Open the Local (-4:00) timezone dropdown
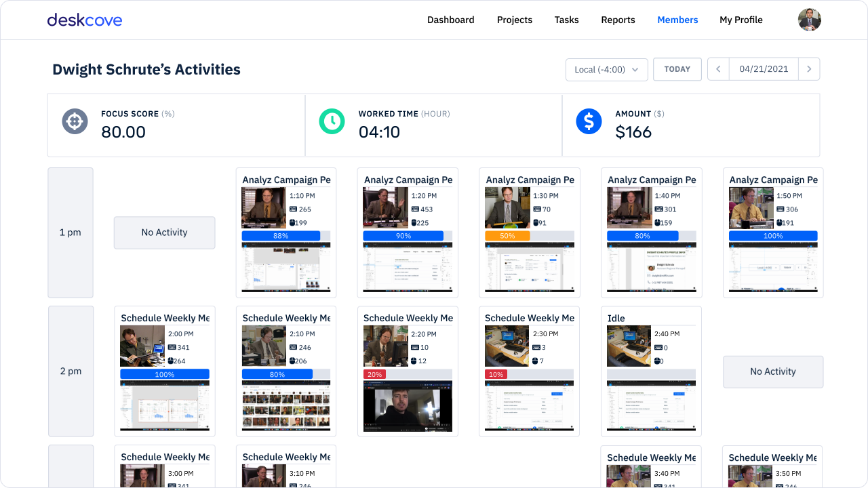 607,69
